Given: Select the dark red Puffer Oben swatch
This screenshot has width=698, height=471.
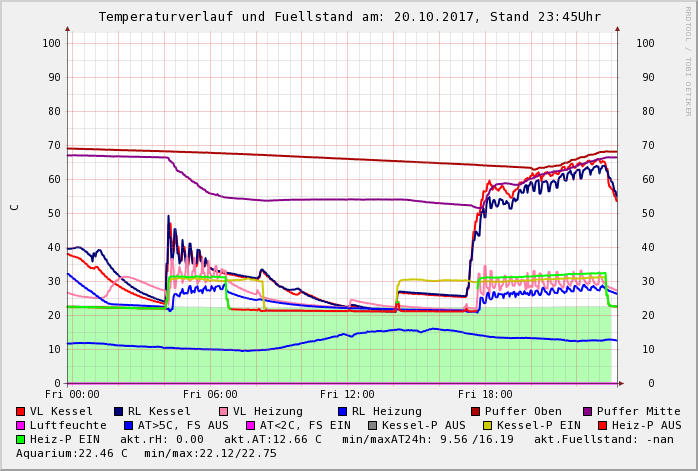Looking at the screenshot, I should tap(476, 411).
